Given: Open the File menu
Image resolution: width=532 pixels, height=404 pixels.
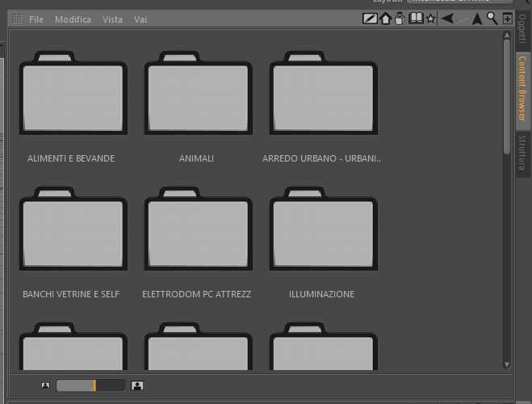Looking at the screenshot, I should click(36, 19).
